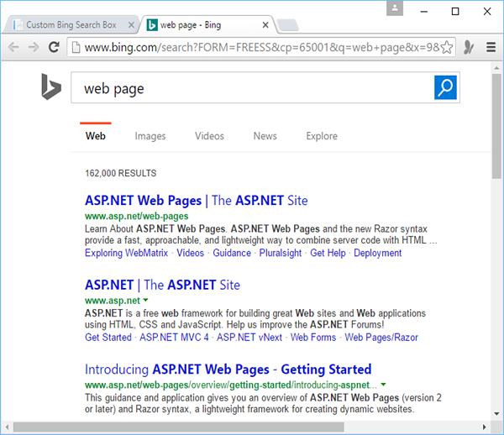The width and height of the screenshot is (504, 435).
Task: Click the Bing logo beside the search box
Action: (x=50, y=86)
